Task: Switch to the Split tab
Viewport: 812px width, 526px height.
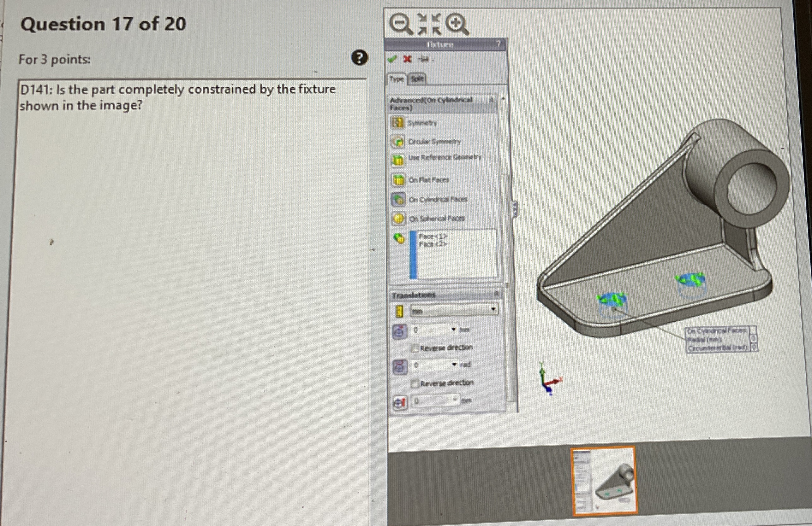Action: pyautogui.click(x=417, y=79)
